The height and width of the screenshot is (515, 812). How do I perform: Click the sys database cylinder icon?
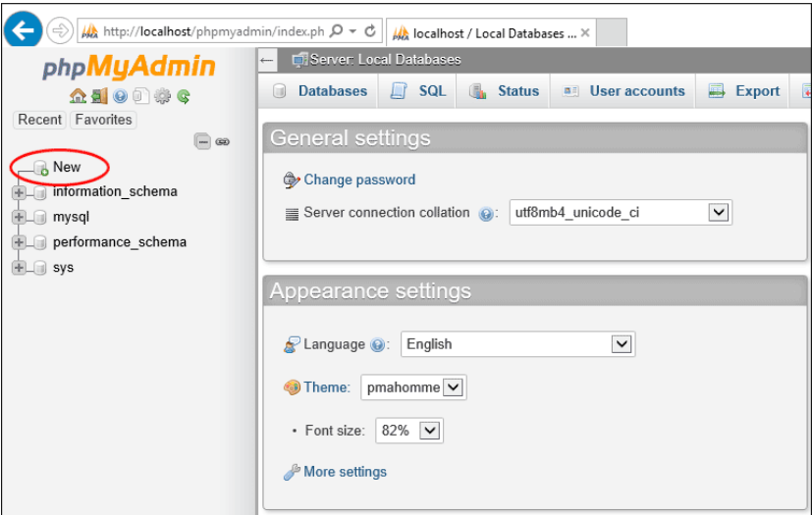tap(40, 268)
